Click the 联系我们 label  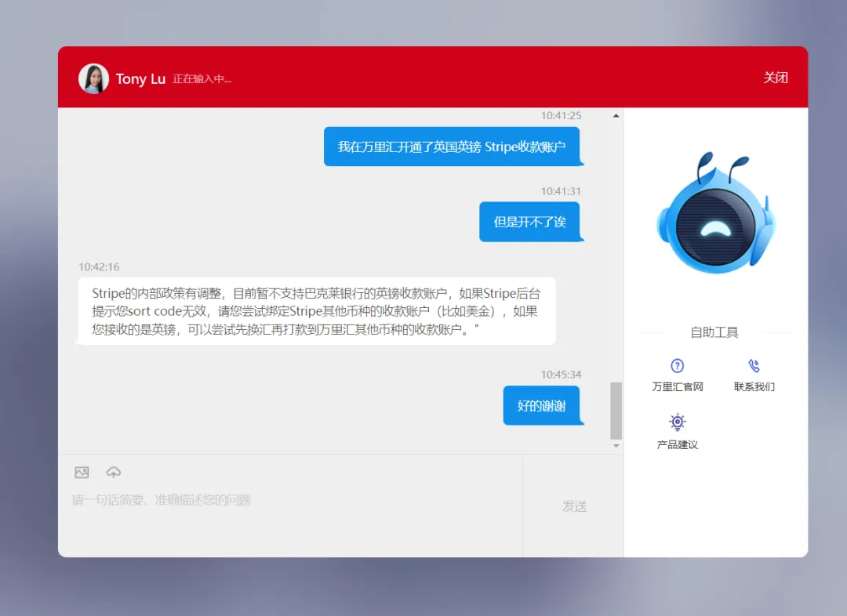[754, 386]
